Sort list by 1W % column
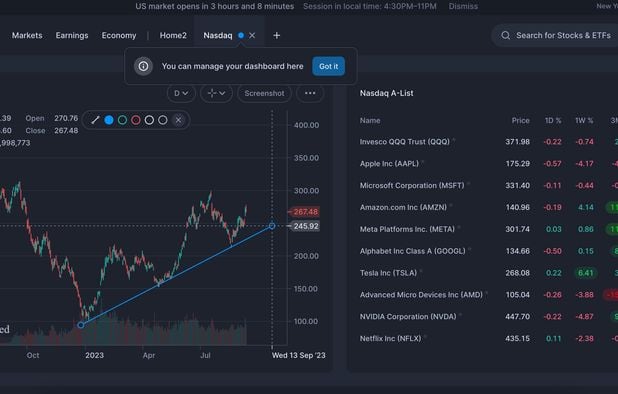Screen dimensions: 618x394 click(x=584, y=121)
